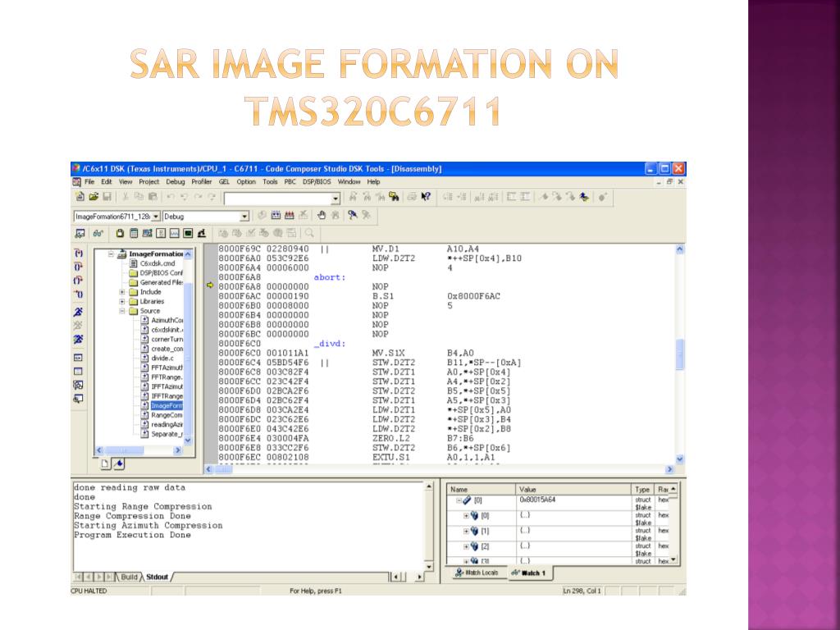Click the Type column header in watch window
The width and height of the screenshot is (840, 630).
click(643, 489)
